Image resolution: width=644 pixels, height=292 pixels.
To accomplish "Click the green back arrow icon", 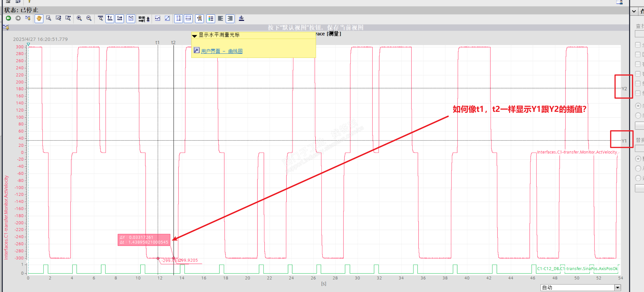I will (8, 18).
